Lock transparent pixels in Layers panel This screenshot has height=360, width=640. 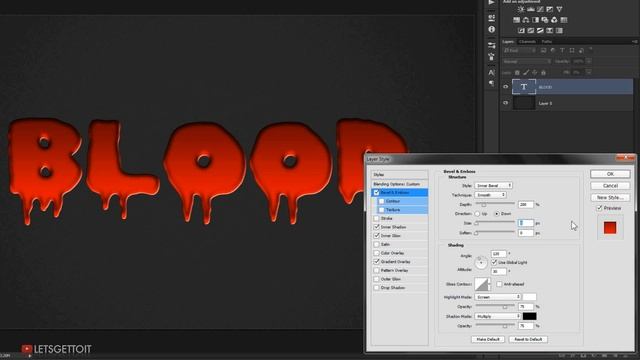pyautogui.click(x=517, y=72)
